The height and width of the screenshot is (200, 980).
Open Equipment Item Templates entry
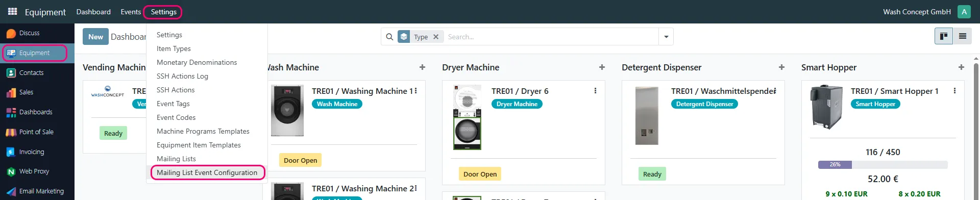199,145
